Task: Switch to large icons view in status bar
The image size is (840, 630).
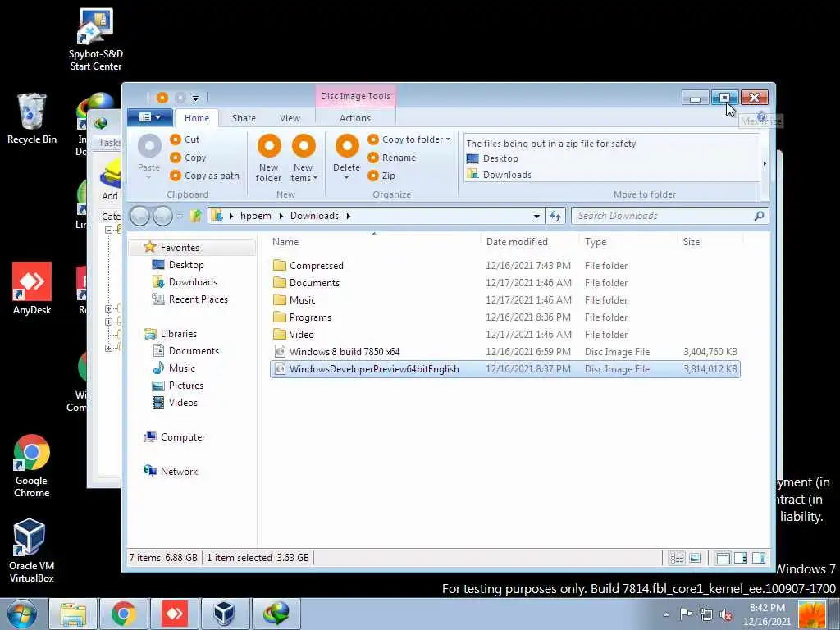Action: coord(695,558)
